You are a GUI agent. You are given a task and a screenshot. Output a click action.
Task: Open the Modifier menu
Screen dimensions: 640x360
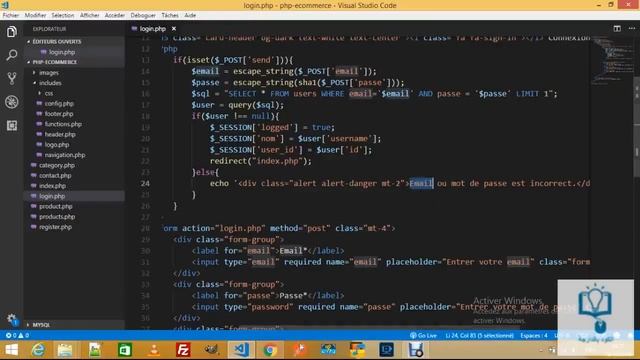pyautogui.click(x=35, y=15)
